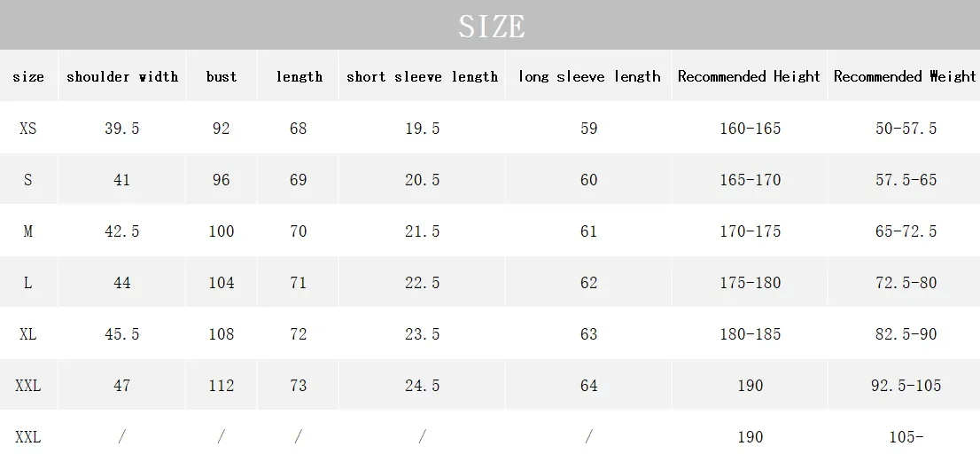Click shoulder width value 39.5
The width and height of the screenshot is (980, 454).
(122, 129)
